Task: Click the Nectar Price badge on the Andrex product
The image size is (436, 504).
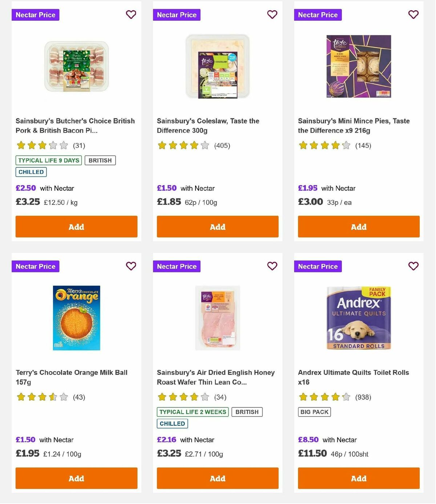Action: pyautogui.click(x=318, y=266)
